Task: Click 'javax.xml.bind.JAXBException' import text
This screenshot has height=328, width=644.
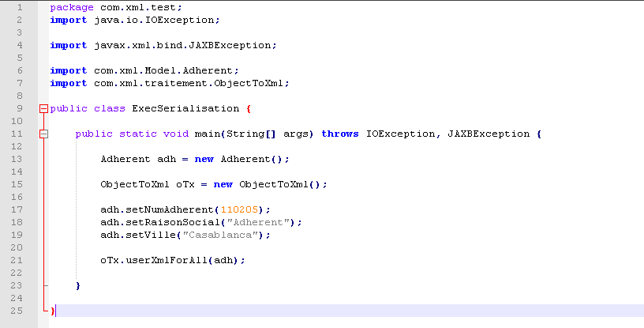Action: [x=182, y=45]
